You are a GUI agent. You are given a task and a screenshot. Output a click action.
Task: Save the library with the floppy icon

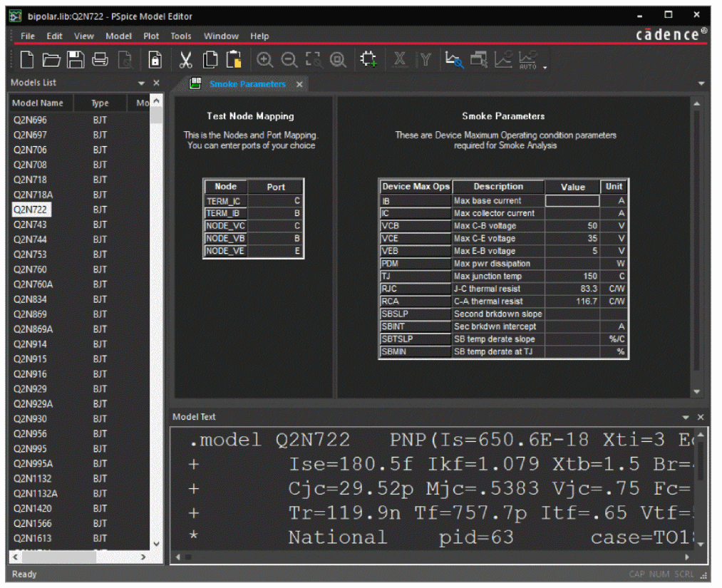tap(76, 60)
